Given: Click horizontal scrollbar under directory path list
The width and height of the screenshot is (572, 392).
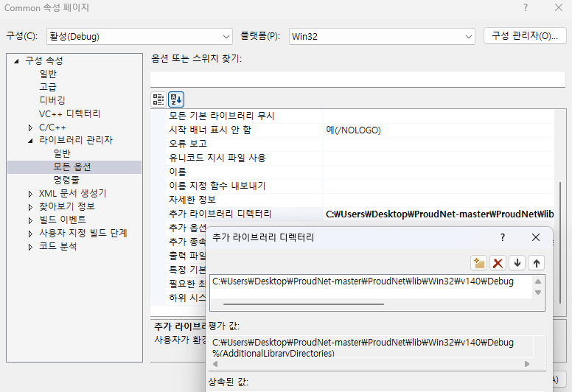Looking at the screenshot, I should [304, 303].
